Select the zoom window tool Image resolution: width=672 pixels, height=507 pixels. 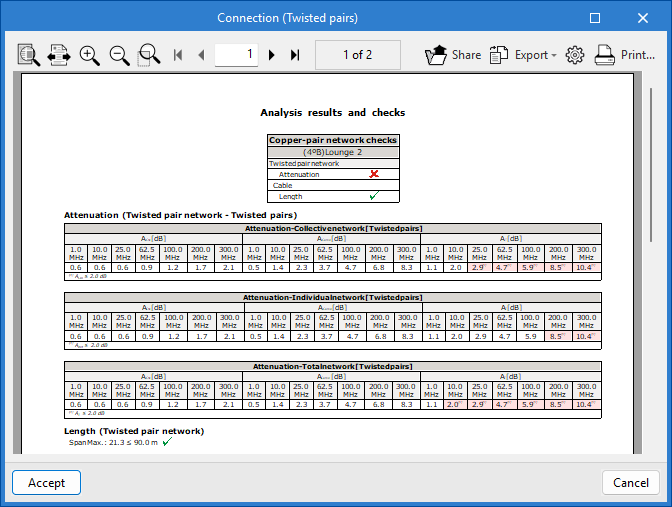click(149, 55)
